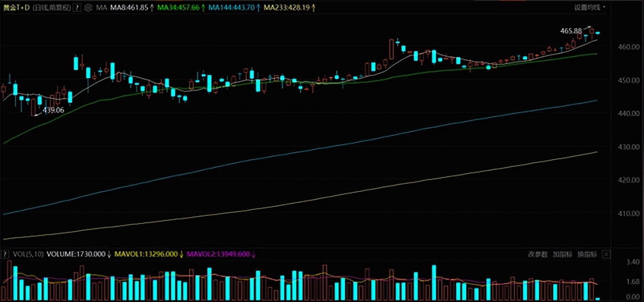Click the VOLUME:1730.000 value
Screen dimensions: 644x302
[x=76, y=254]
